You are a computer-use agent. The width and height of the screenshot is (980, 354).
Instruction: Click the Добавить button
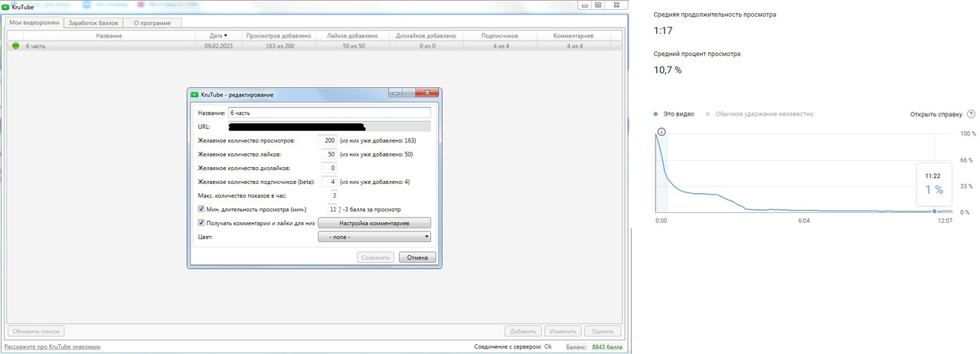pos(524,332)
